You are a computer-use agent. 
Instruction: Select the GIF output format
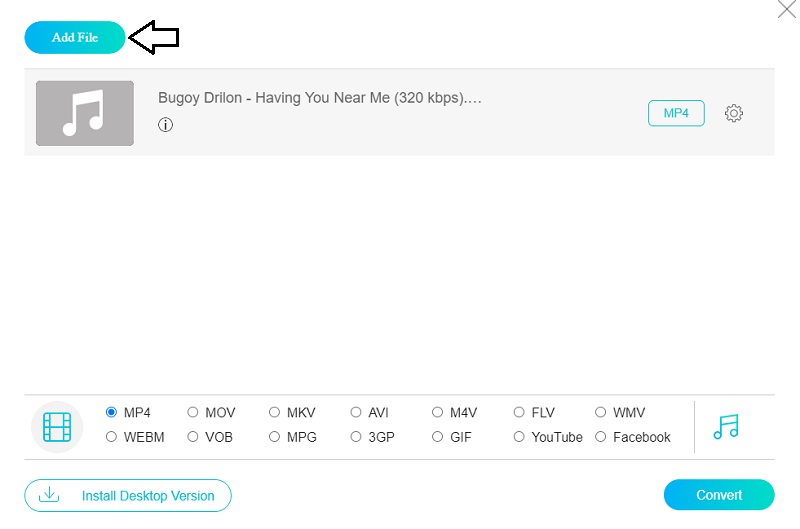438,437
